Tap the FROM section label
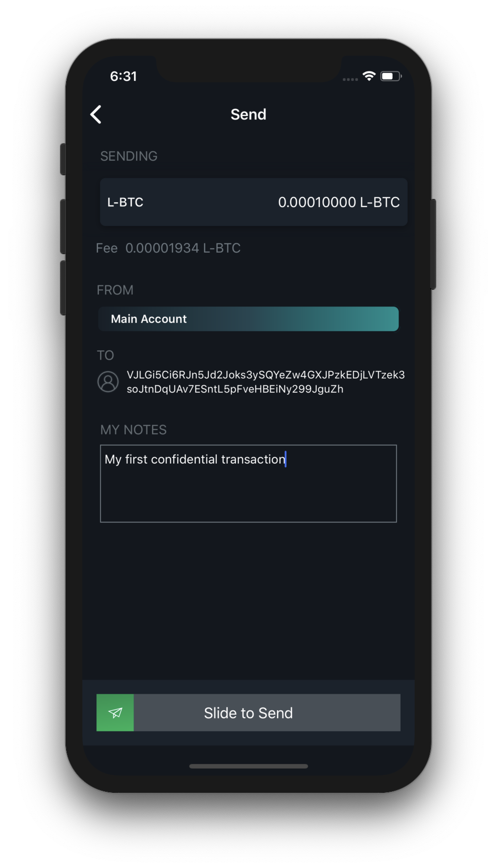This screenshot has height=868, width=497. 115,290
